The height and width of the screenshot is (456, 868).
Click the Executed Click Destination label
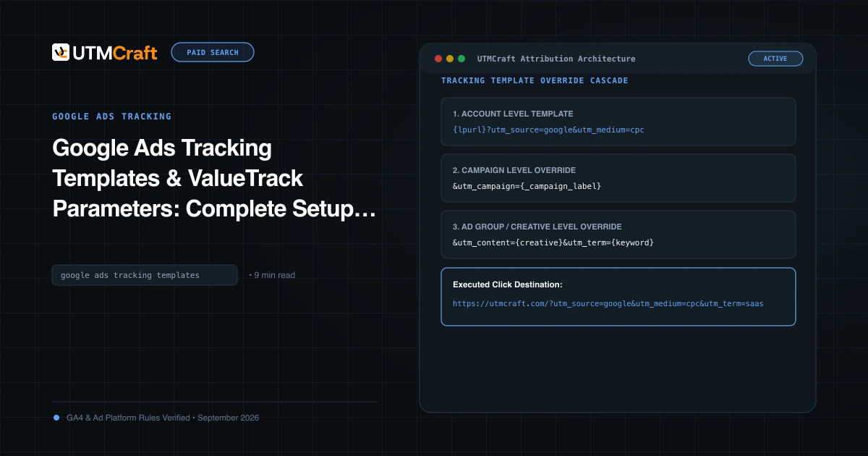click(507, 284)
